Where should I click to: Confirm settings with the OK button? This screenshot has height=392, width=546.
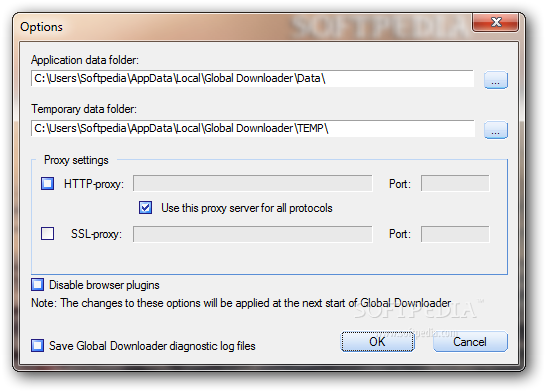click(377, 342)
